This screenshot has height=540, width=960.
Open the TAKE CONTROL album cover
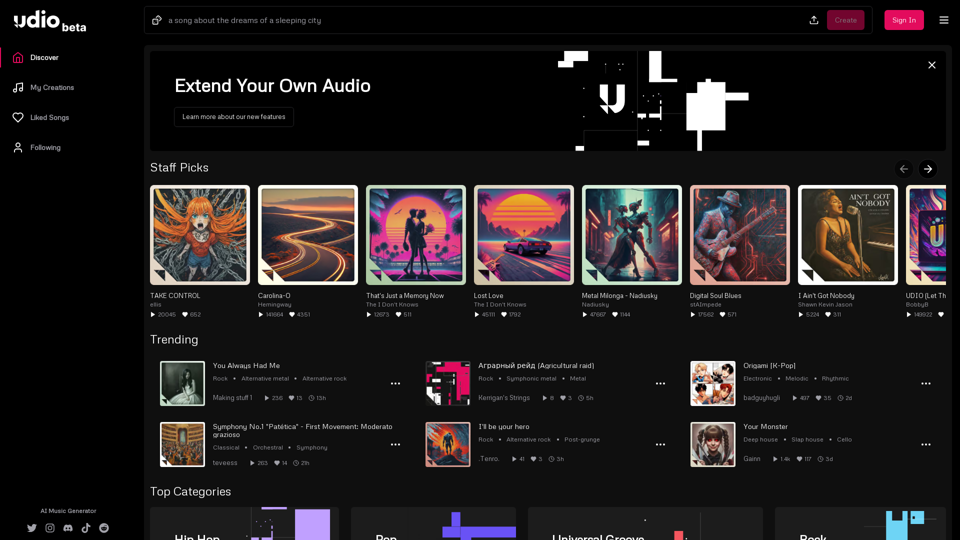click(200, 235)
